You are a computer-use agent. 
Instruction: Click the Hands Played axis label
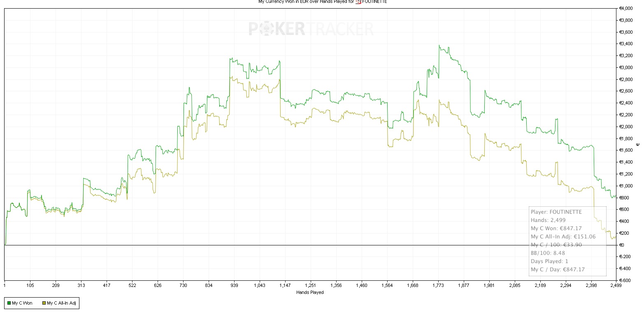tap(310, 293)
